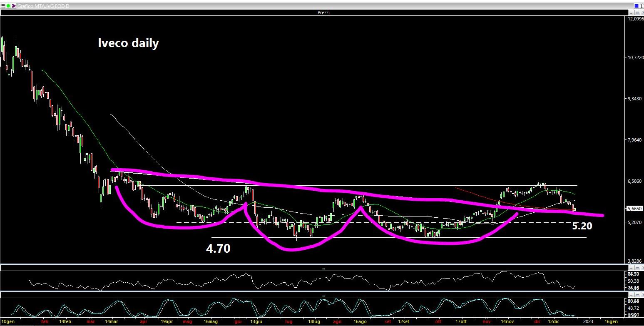The width and height of the screenshot is (644, 326).
Task: Click the 13giu date label
Action: pyautogui.click(x=256, y=322)
